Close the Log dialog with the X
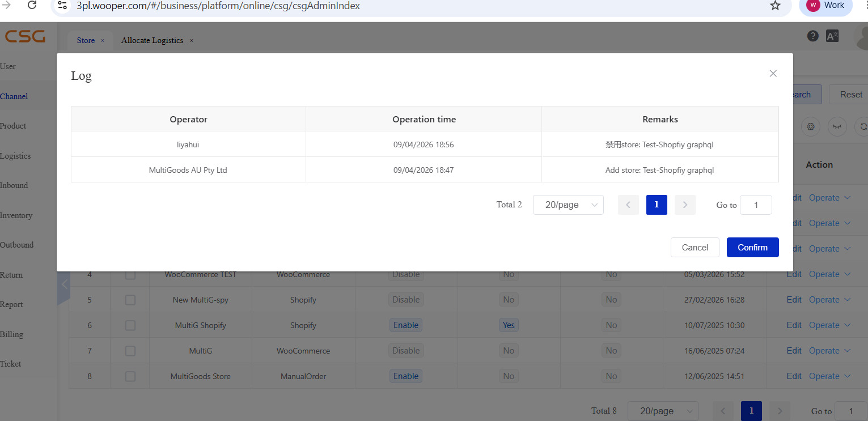Viewport: 868px width, 421px height. tap(773, 74)
